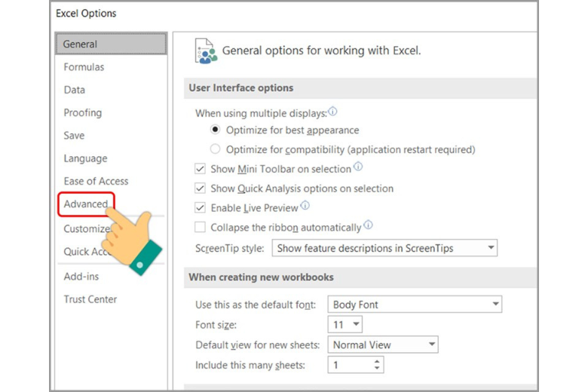The height and width of the screenshot is (392, 588).
Task: Open the ScreenTip style dropdown
Action: (x=384, y=248)
